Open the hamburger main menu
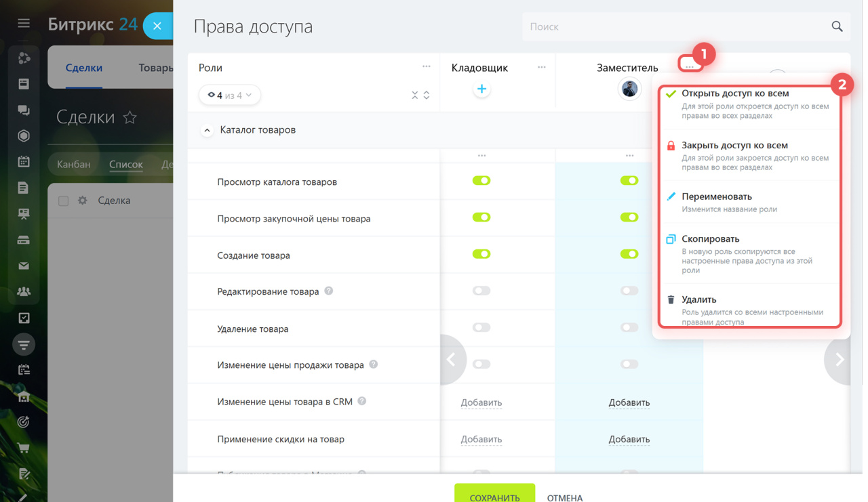Screen dimensions: 868x502 coord(24,23)
